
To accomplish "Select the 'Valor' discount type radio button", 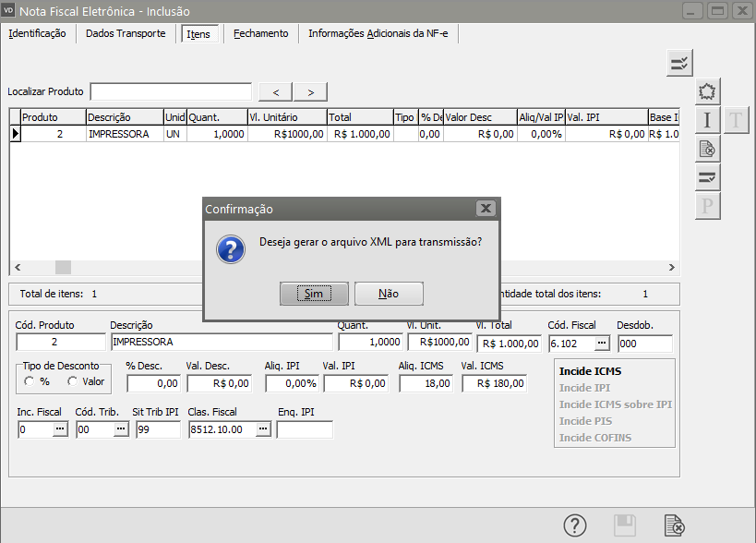I will (73, 381).
